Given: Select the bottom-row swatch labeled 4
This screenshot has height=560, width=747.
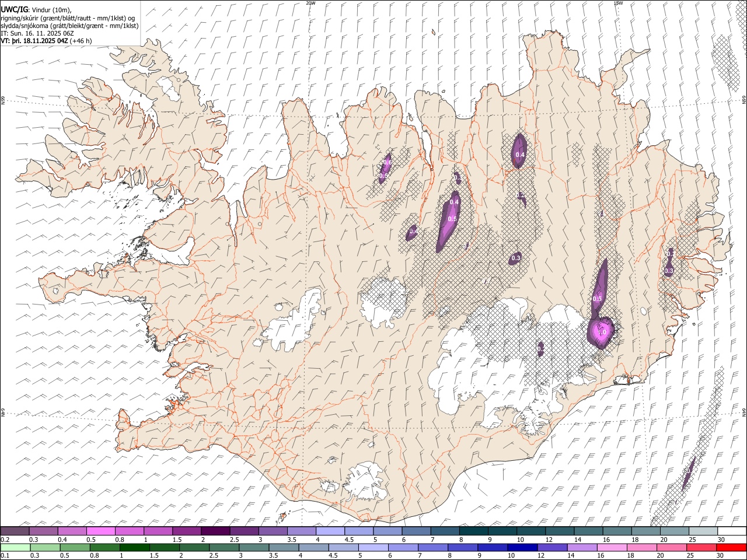Looking at the screenshot, I should 313,547.
